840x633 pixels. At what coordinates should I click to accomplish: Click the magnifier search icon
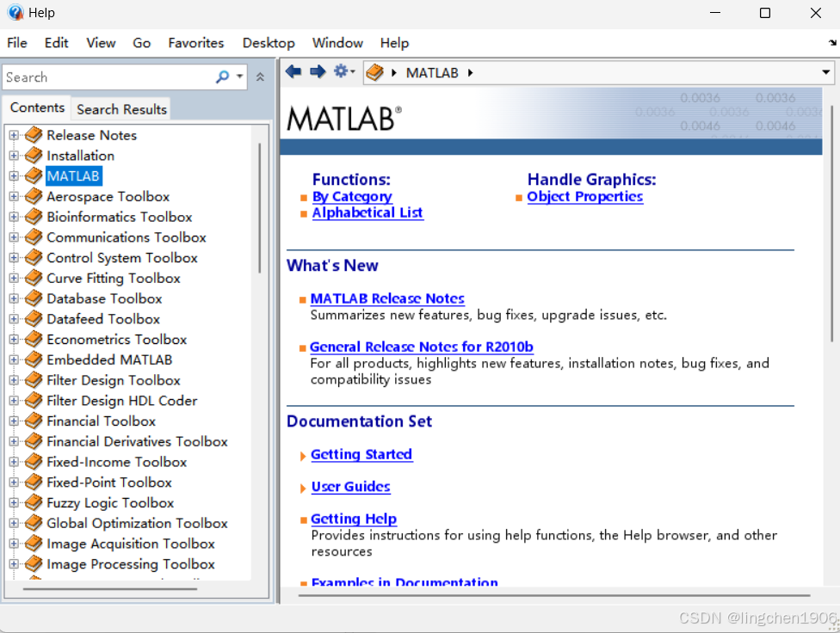coord(222,77)
